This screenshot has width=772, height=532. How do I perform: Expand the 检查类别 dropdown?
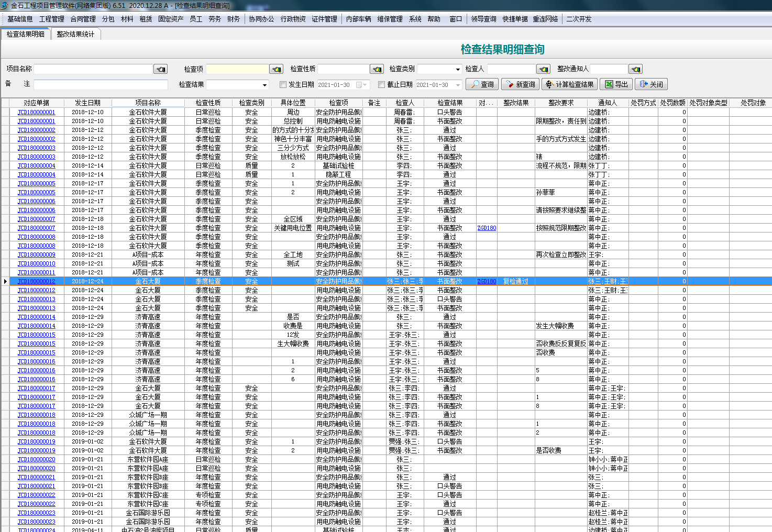pyautogui.click(x=458, y=69)
